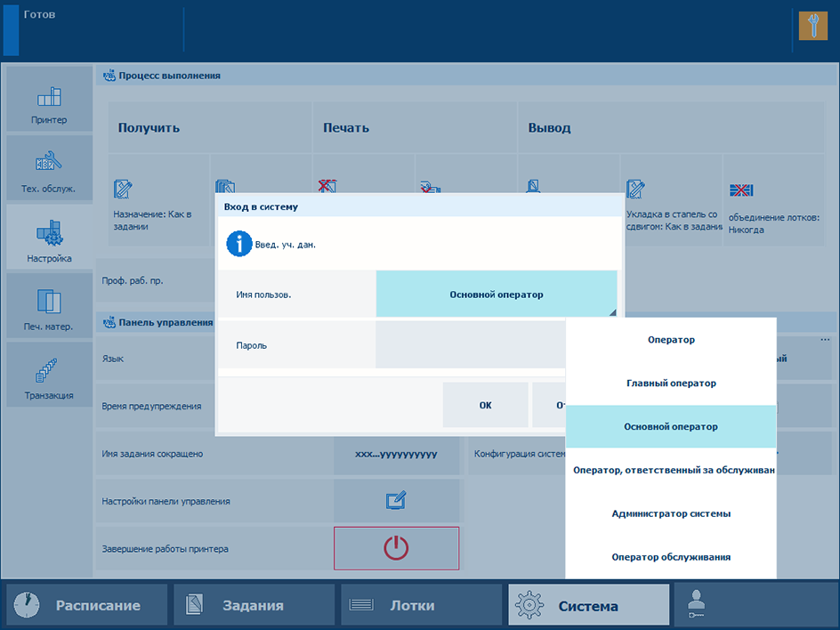This screenshot has height=630, width=840.
Task: Click the объединение лотков tray linking icon
Action: [x=741, y=190]
